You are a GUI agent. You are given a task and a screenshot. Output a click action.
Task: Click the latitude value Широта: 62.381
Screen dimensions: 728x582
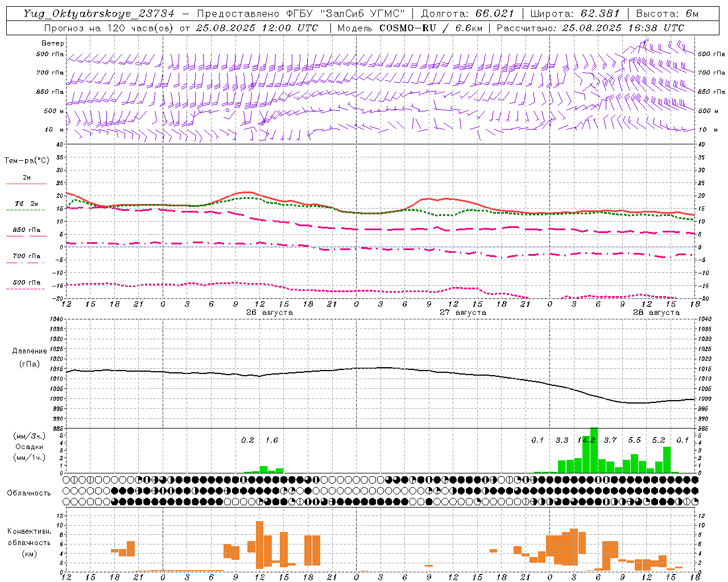coord(575,14)
